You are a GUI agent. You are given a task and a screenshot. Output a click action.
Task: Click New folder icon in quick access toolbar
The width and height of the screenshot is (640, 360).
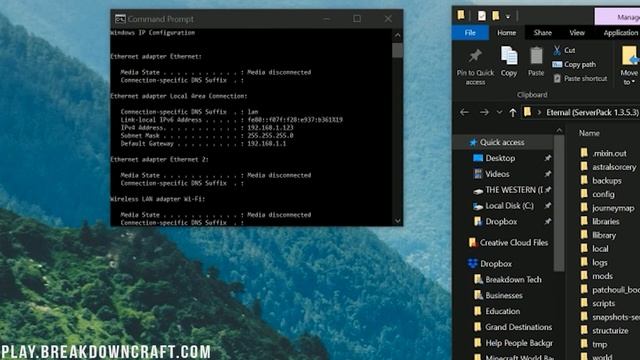pos(496,16)
